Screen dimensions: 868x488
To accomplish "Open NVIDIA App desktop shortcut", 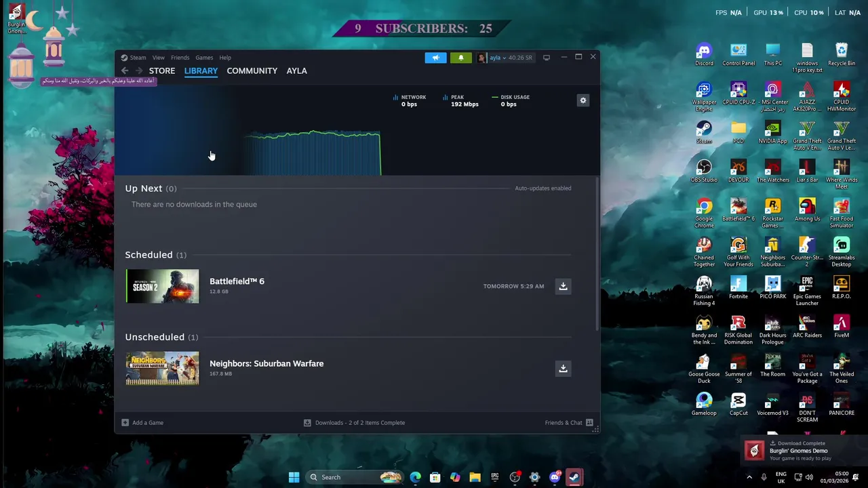I will pyautogui.click(x=772, y=133).
